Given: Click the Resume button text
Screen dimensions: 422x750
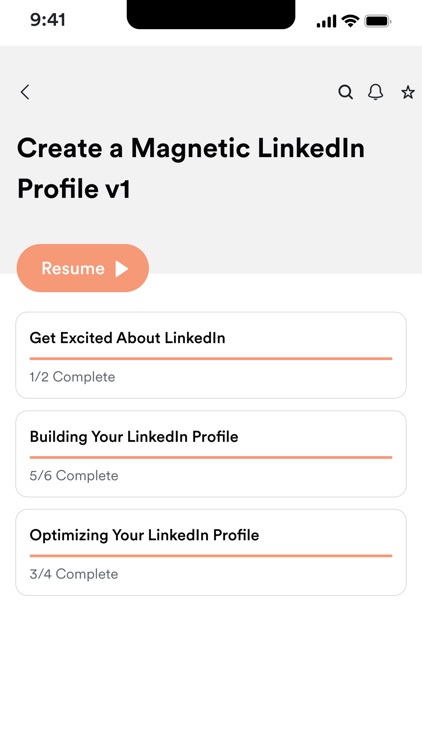Looking at the screenshot, I should [73, 268].
